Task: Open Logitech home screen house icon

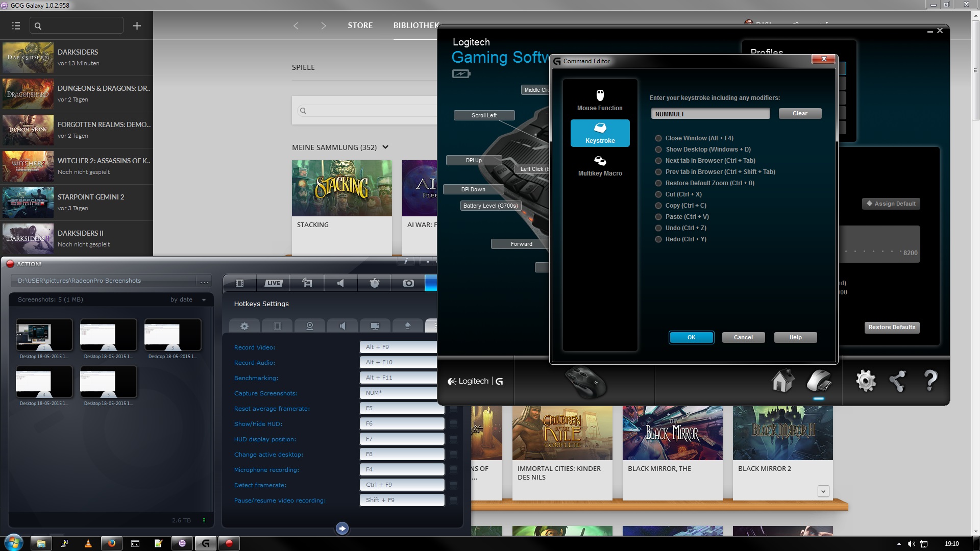Action: pyautogui.click(x=782, y=381)
